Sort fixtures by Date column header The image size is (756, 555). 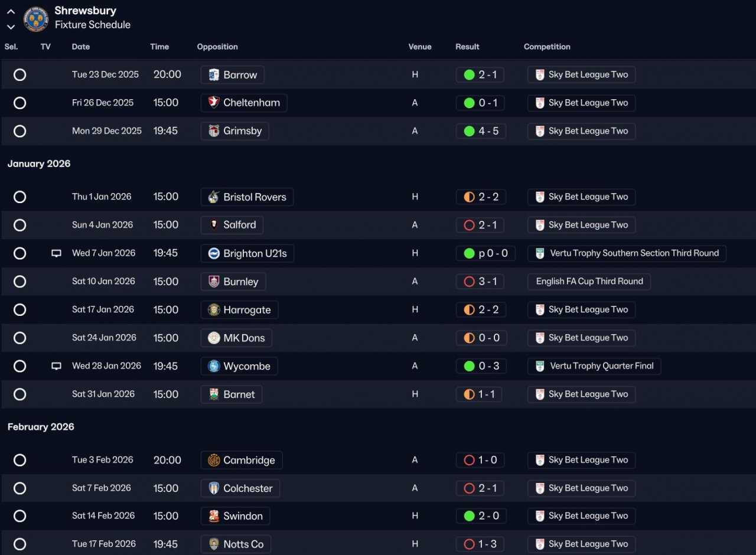click(81, 47)
